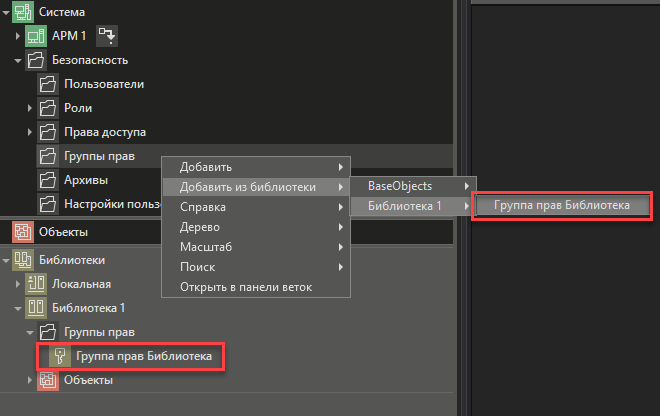Click the link icon beside АРМ 1

(x=107, y=36)
